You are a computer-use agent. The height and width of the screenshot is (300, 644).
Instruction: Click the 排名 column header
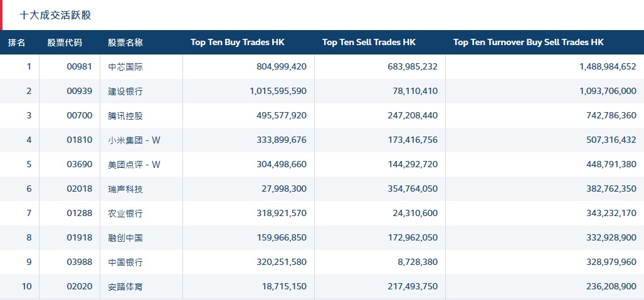tap(17, 43)
